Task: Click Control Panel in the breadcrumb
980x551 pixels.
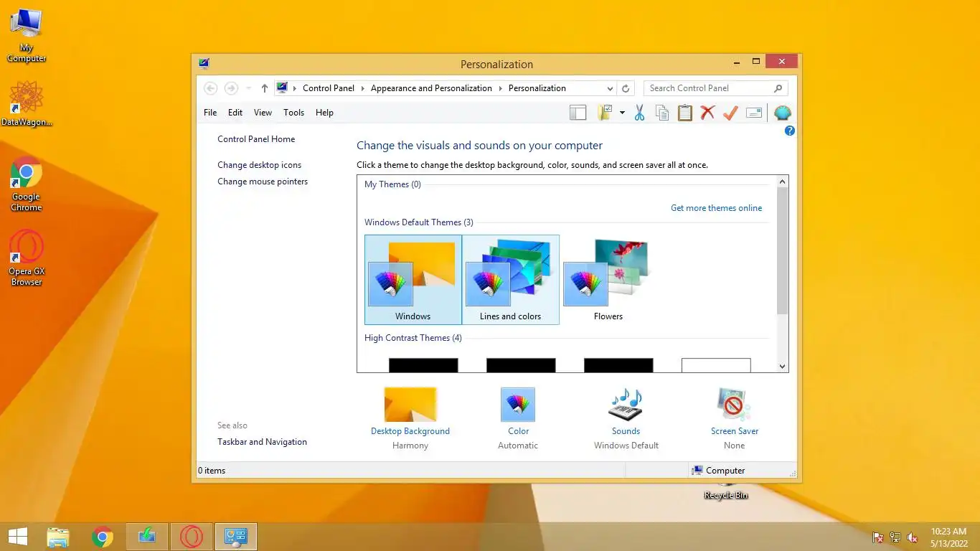Action: coord(329,88)
